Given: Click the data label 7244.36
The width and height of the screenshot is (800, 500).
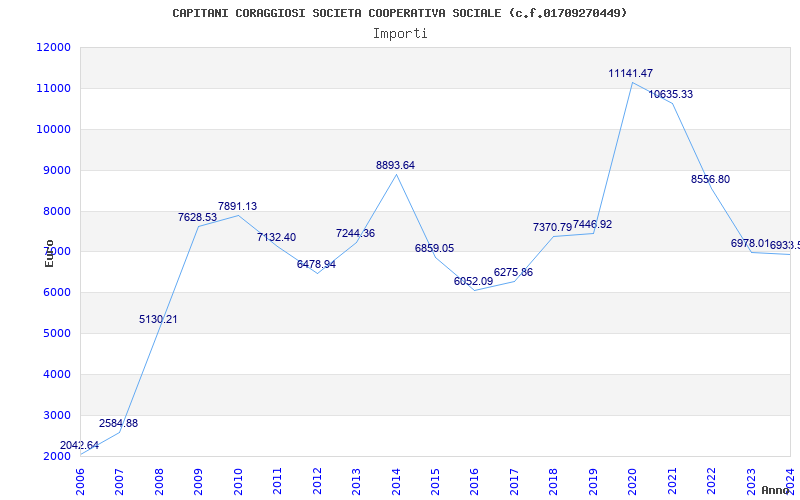Looking at the screenshot, I should (x=356, y=233).
